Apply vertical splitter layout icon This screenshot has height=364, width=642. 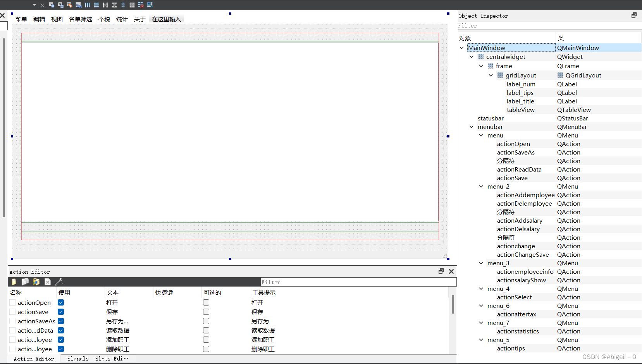[x=114, y=5]
